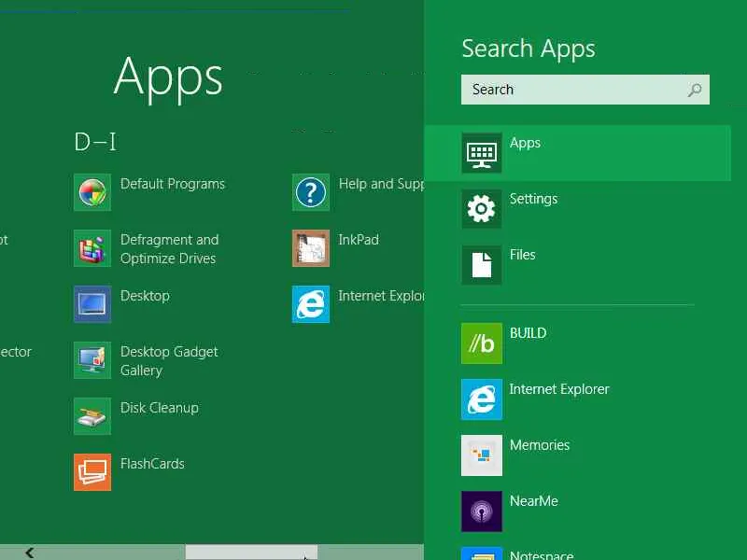Click the Memories label
The image size is (747, 560).
pos(540,445)
